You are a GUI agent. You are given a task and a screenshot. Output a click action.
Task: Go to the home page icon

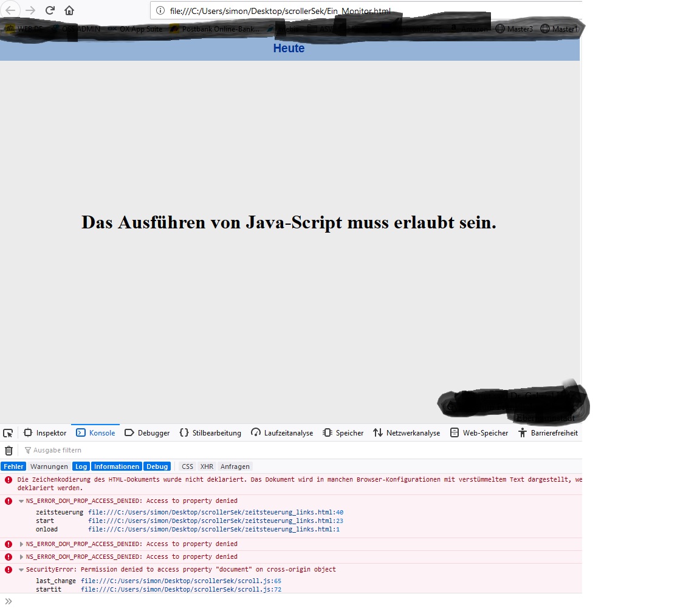point(69,10)
